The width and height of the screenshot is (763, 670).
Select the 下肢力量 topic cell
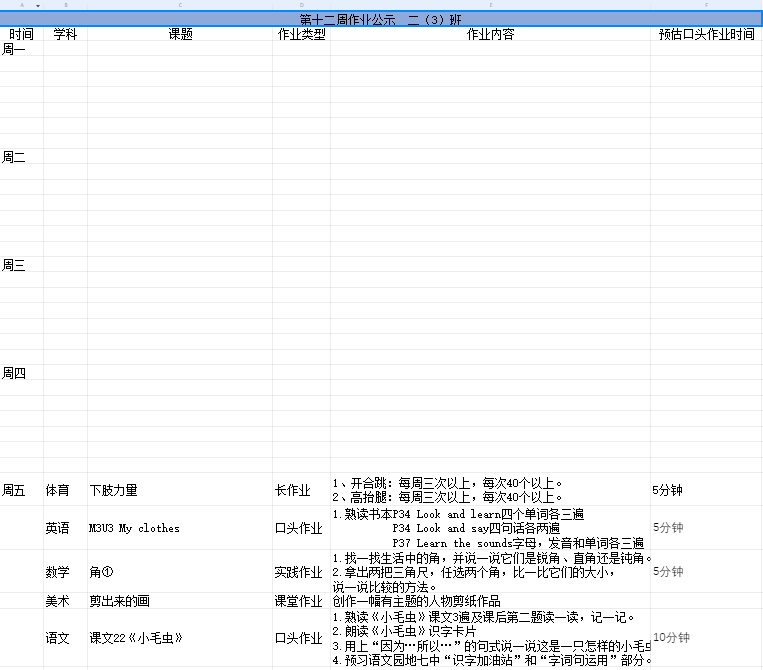point(180,489)
